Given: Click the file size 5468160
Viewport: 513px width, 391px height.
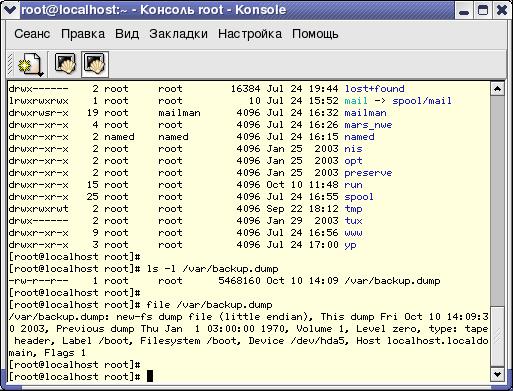Looking at the screenshot, I should click(x=239, y=281).
